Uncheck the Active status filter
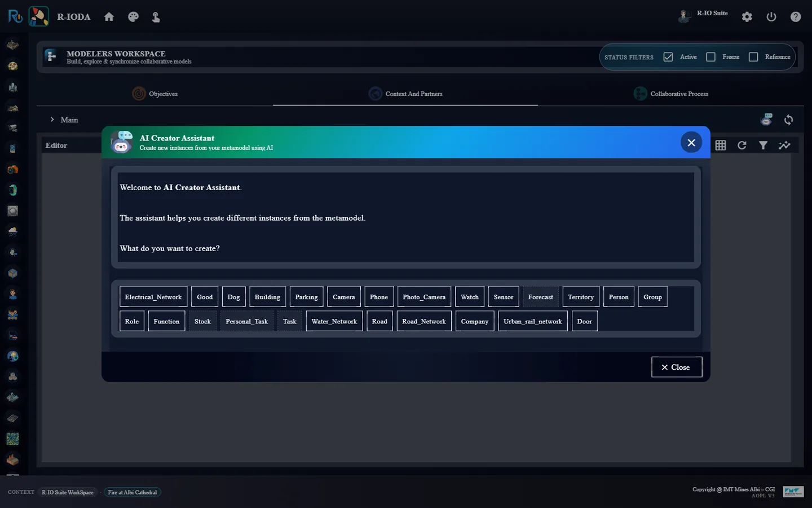The image size is (812, 508). [x=668, y=57]
